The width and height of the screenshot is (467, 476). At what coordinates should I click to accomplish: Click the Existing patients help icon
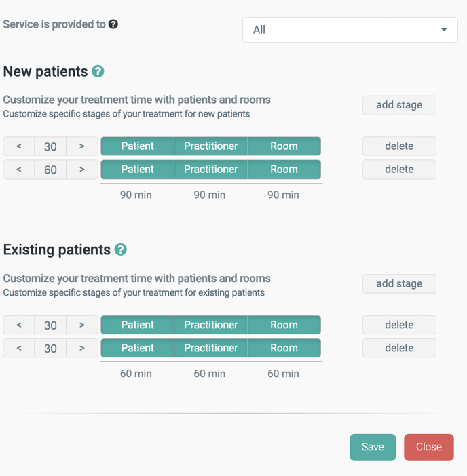tap(121, 250)
